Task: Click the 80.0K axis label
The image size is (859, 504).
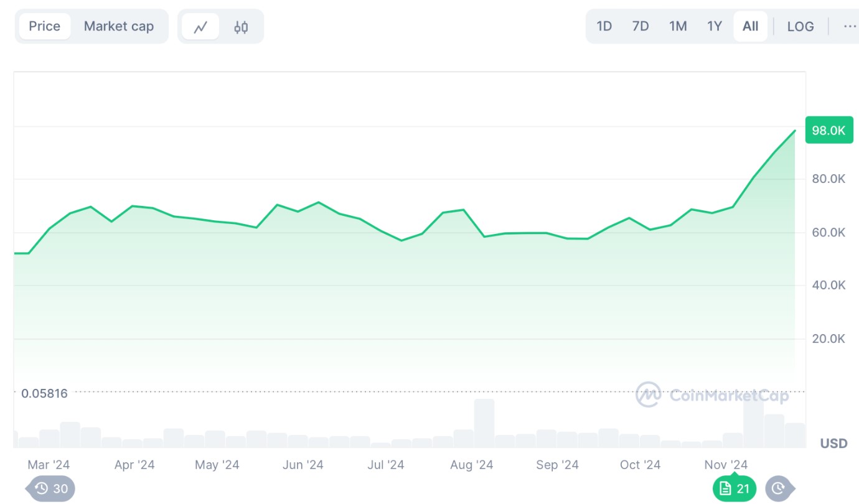Action: tap(828, 179)
